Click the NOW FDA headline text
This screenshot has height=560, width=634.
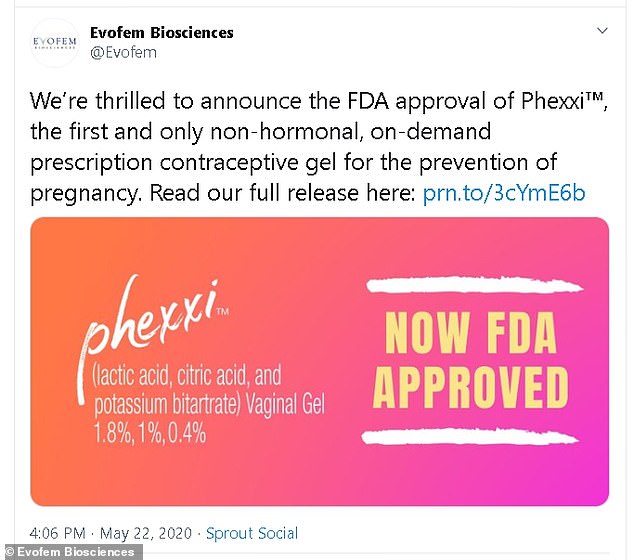pyautogui.click(x=470, y=333)
